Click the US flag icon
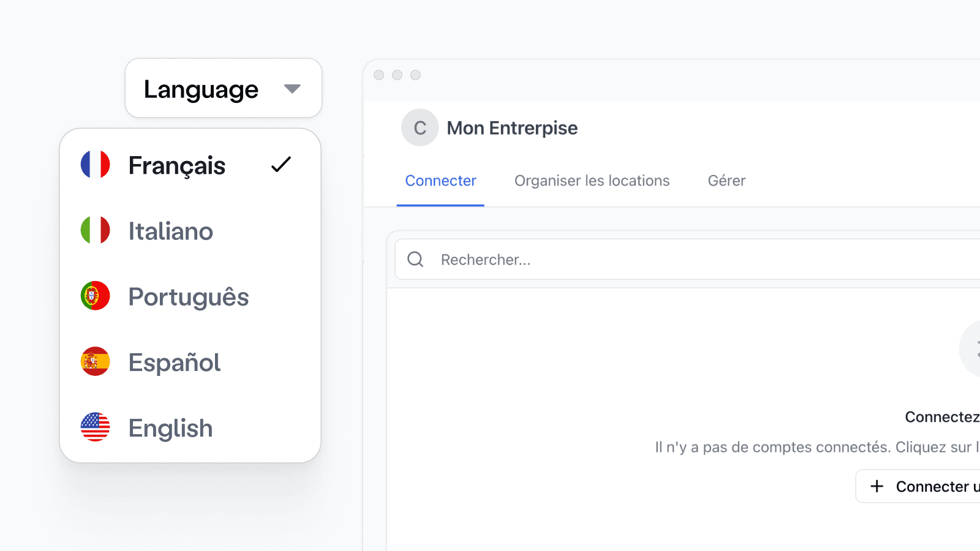The image size is (980, 551). click(x=96, y=427)
